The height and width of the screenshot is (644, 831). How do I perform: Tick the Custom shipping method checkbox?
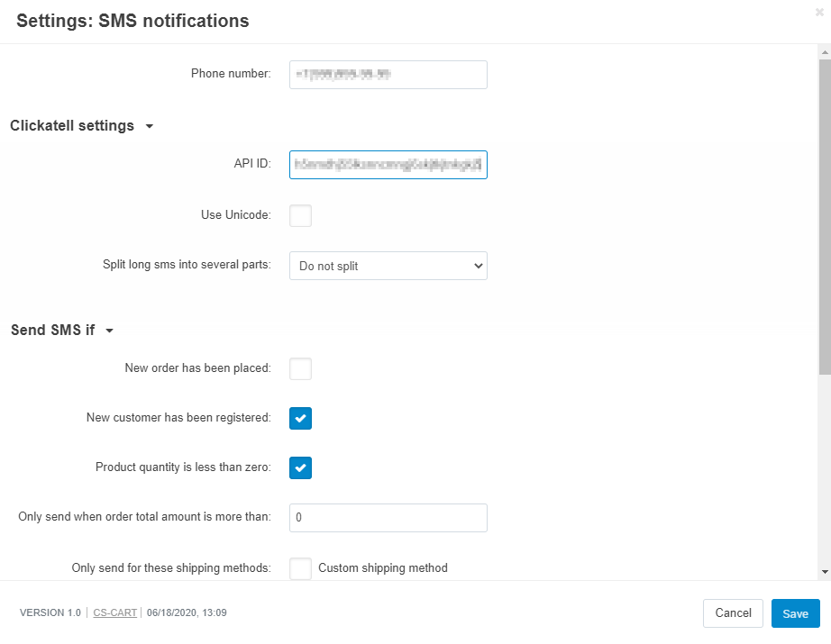[x=300, y=568]
